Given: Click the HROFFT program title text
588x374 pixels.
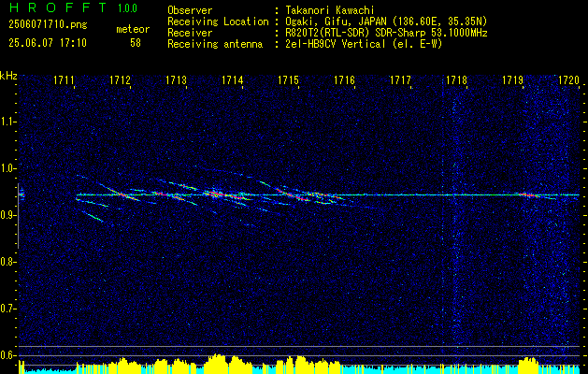Looking at the screenshot, I should (x=57, y=7).
